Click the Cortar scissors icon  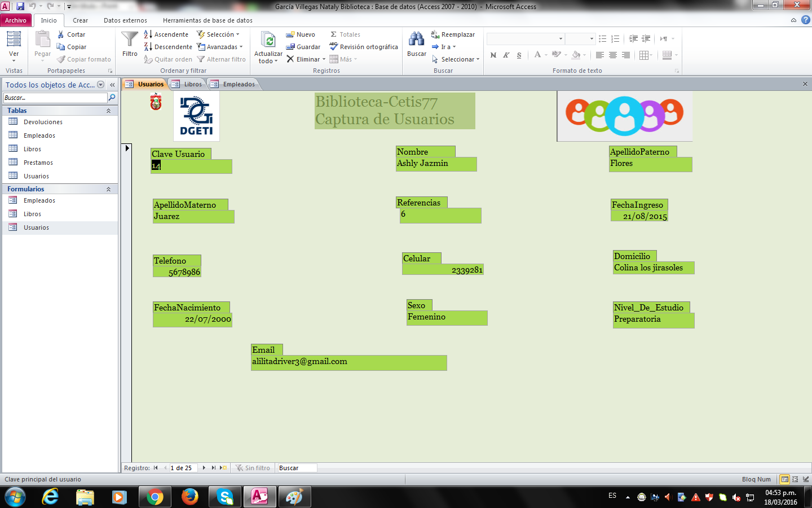[x=61, y=34]
